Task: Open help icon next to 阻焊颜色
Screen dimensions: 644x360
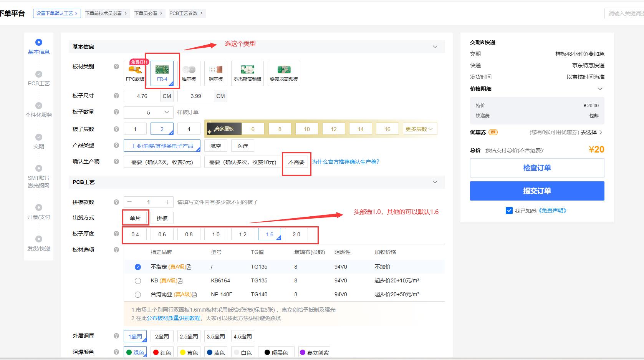Action: (x=116, y=352)
